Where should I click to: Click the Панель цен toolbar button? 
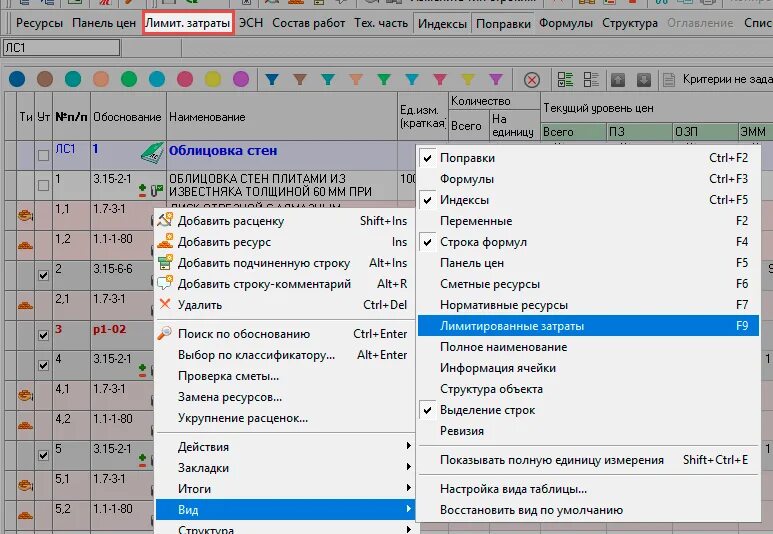click(x=104, y=23)
